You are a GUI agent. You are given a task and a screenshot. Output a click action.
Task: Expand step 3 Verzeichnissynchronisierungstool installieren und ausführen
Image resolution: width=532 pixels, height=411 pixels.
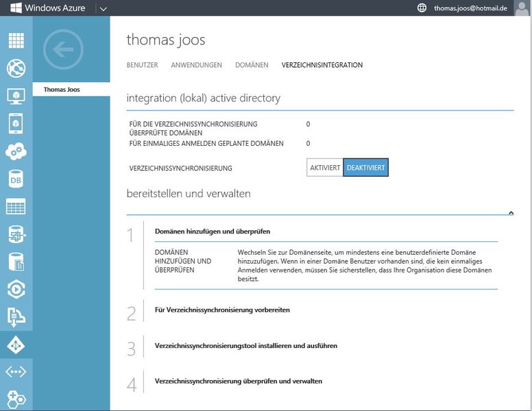(246, 346)
